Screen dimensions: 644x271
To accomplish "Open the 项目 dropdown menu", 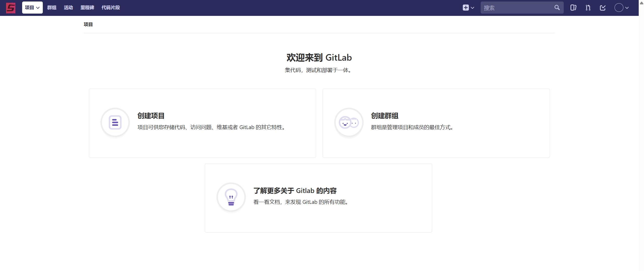I will (32, 8).
